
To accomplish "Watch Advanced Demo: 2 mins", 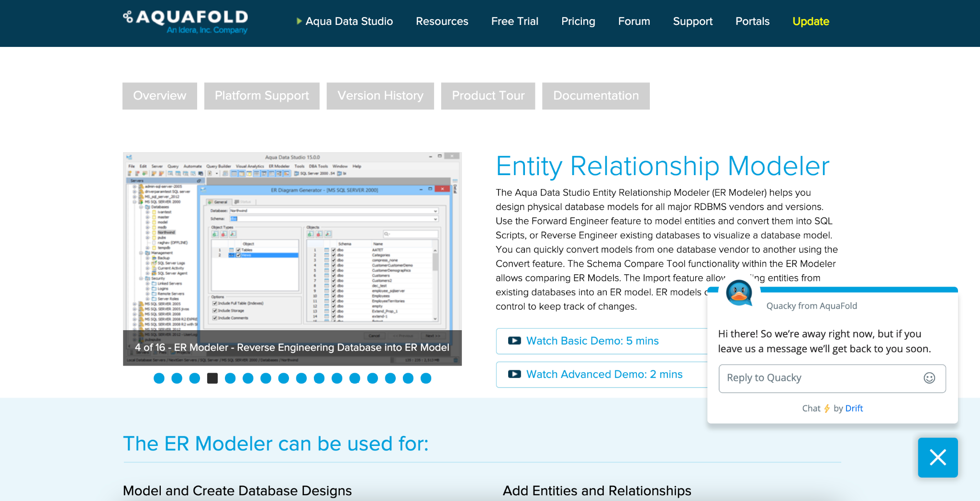I will [x=601, y=375].
